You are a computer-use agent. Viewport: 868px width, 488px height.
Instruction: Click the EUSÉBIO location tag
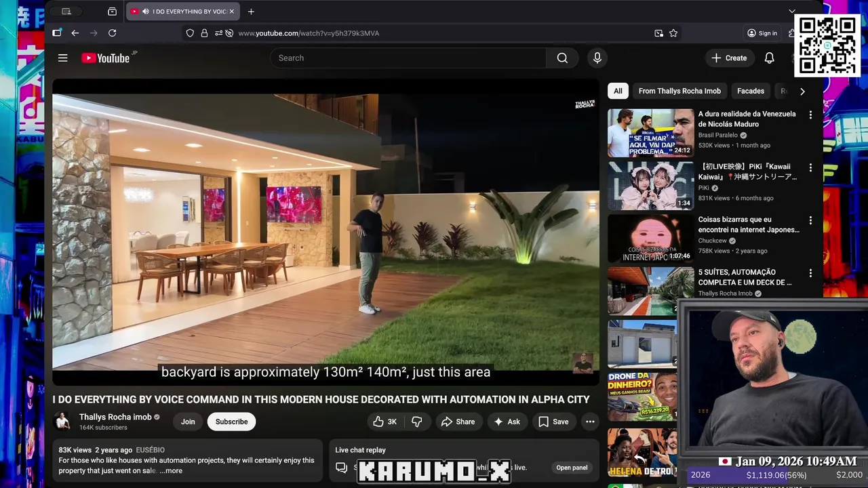150,450
